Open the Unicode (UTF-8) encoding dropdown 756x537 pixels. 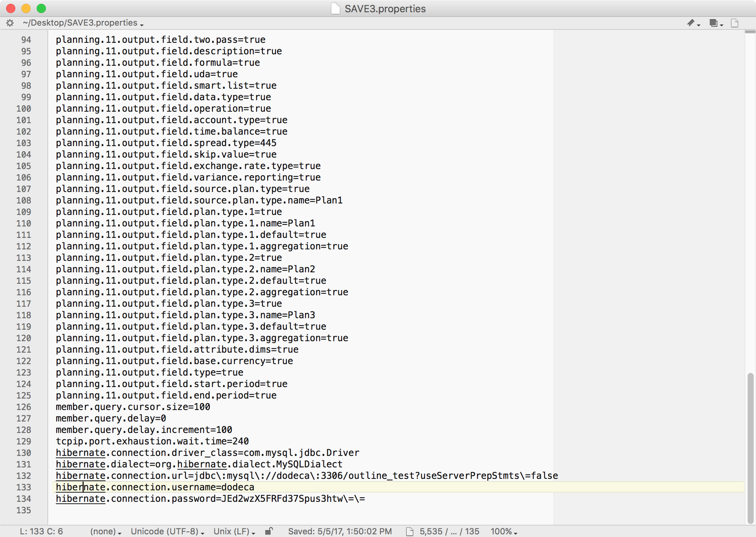(x=167, y=531)
